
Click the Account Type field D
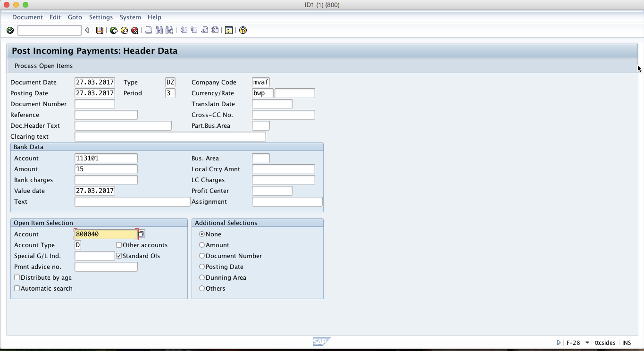[78, 245]
